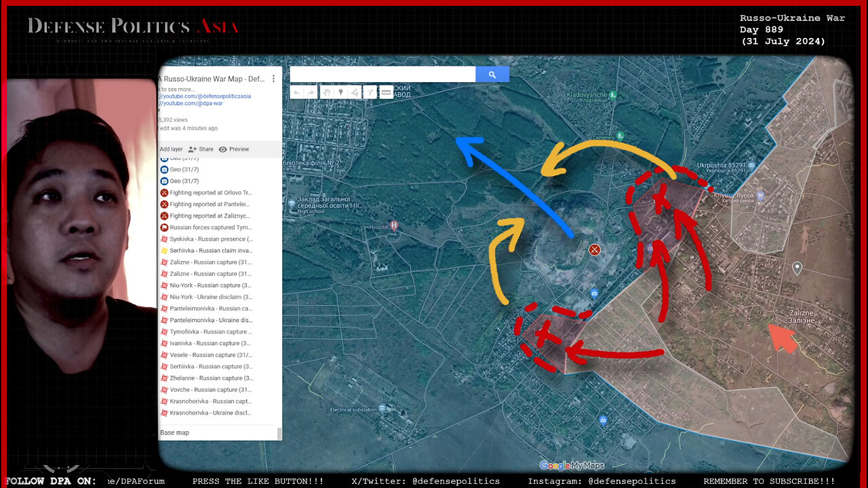Select Niu-York - Ukraine disclaim entry
This screenshot has height=488, width=868.
point(207,297)
